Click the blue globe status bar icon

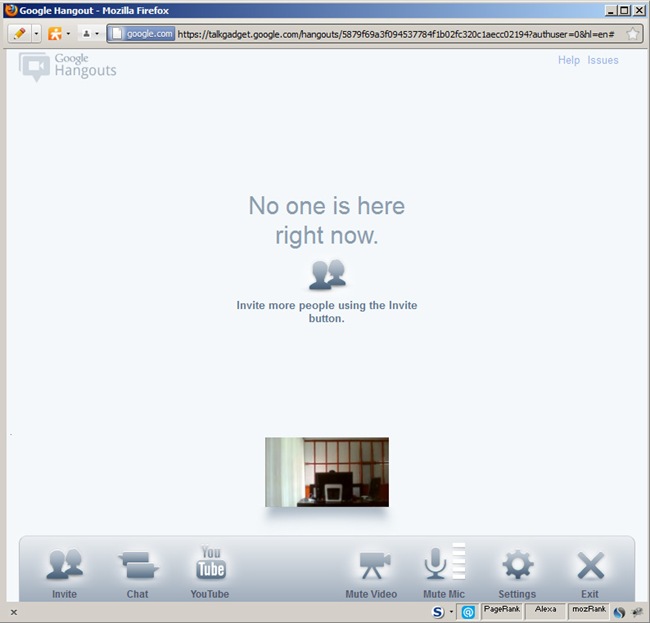[x=619, y=613]
